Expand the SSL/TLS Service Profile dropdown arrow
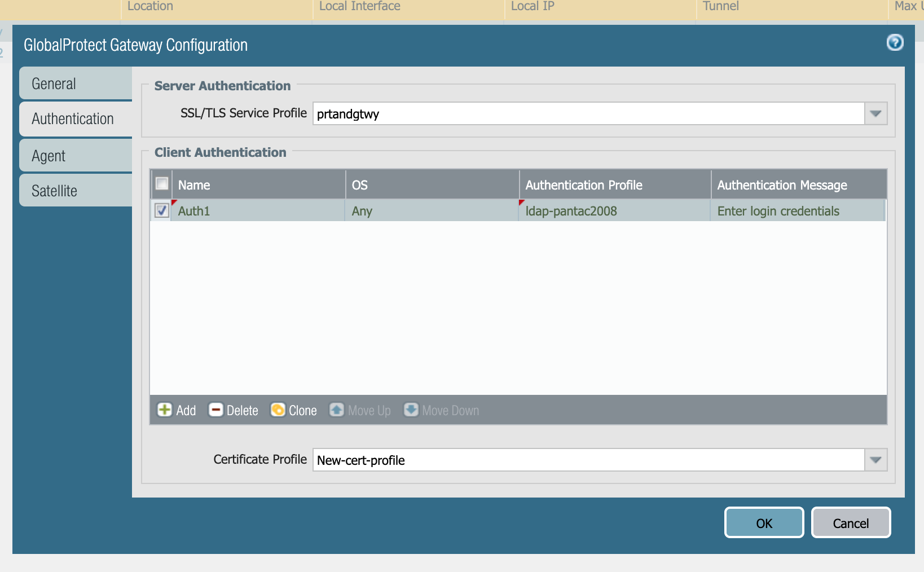This screenshot has height=572, width=924. [875, 114]
